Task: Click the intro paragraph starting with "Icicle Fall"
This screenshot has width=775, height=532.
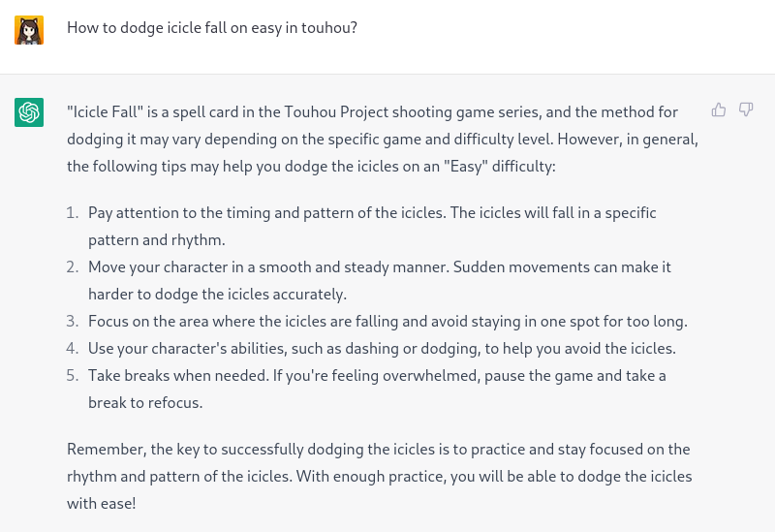Action: (x=383, y=139)
